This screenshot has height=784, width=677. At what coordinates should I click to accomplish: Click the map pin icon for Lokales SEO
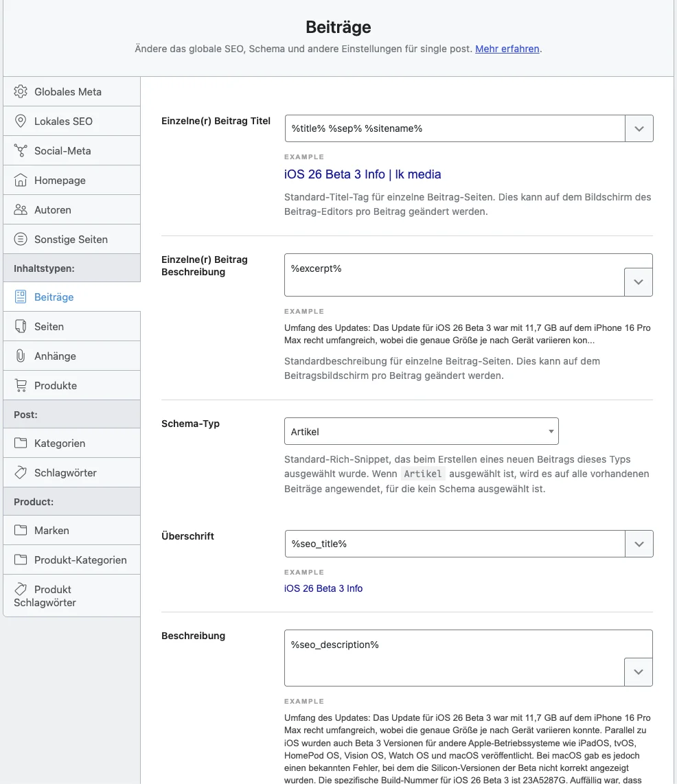(x=21, y=122)
